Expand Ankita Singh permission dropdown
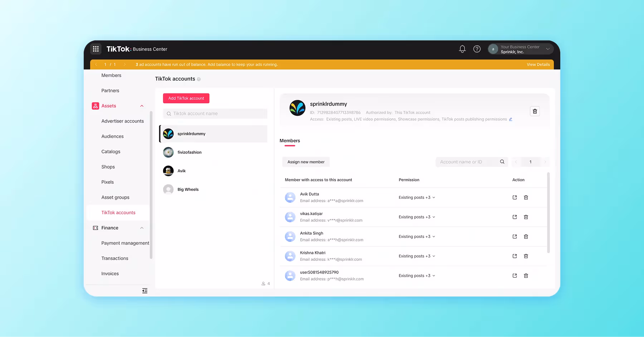This screenshot has height=337, width=644. pyautogui.click(x=417, y=237)
